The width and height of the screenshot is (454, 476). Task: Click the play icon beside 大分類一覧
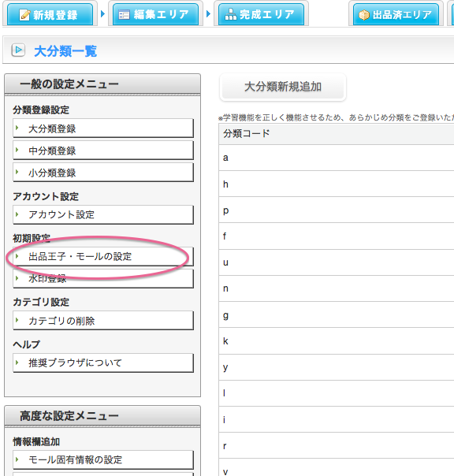18,50
